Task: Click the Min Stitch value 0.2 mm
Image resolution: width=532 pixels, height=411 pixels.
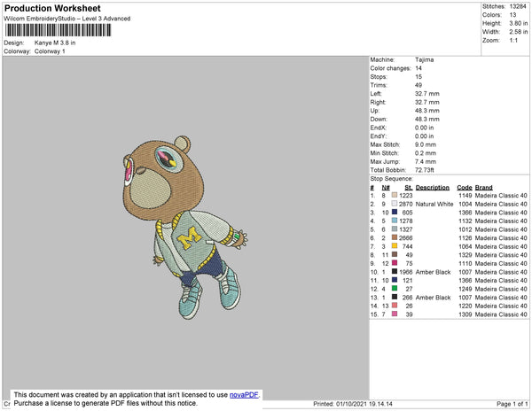Action: pyautogui.click(x=425, y=153)
